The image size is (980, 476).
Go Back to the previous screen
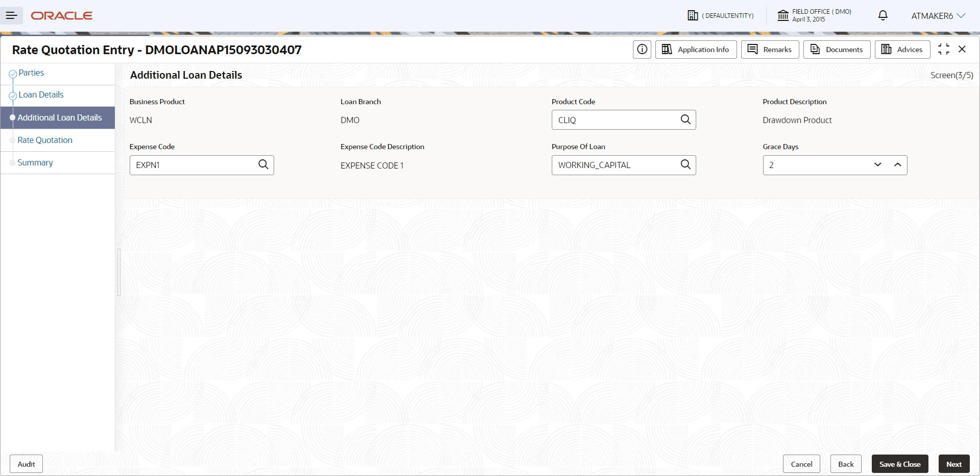[x=846, y=464]
